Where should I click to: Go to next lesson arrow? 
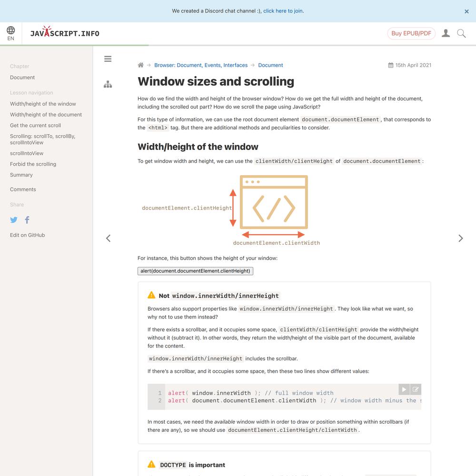click(460, 238)
